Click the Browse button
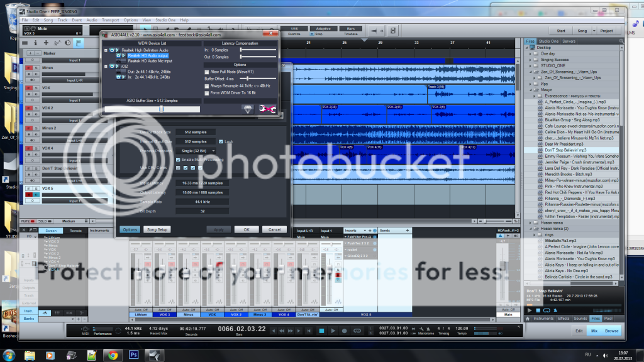Screen dimensions: 644x362 point(611,331)
